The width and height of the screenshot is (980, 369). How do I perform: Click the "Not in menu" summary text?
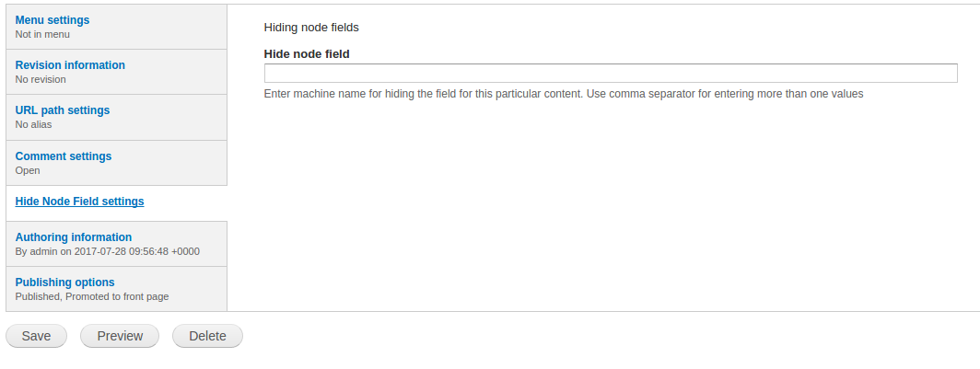[42, 35]
